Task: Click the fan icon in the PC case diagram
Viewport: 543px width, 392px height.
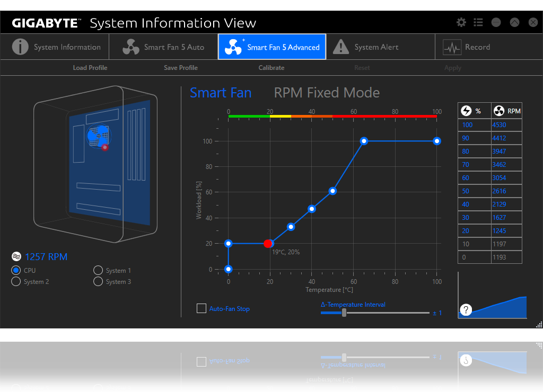Action: [x=98, y=136]
